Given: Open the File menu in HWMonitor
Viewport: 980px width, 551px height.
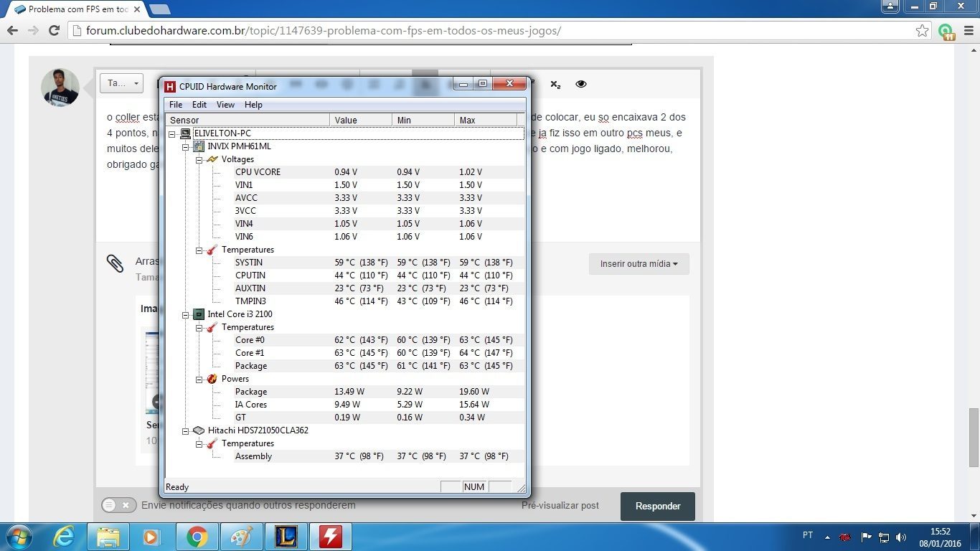Looking at the screenshot, I should click(x=176, y=105).
